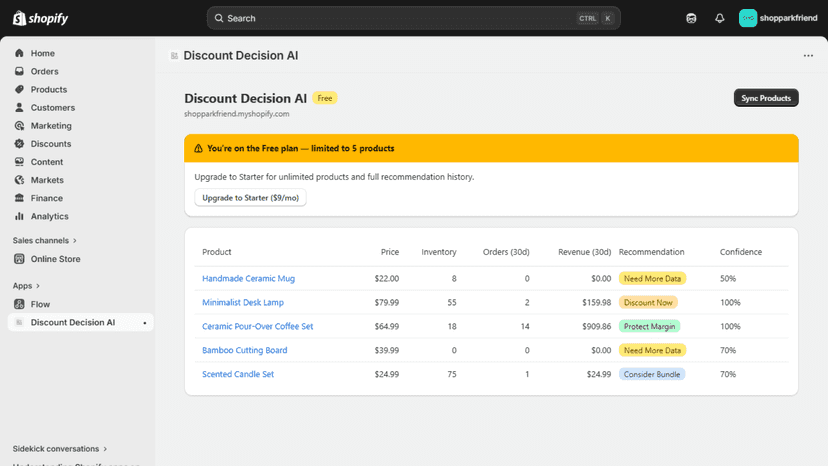Click the Free plan badge
This screenshot has width=828, height=466.
tap(325, 98)
